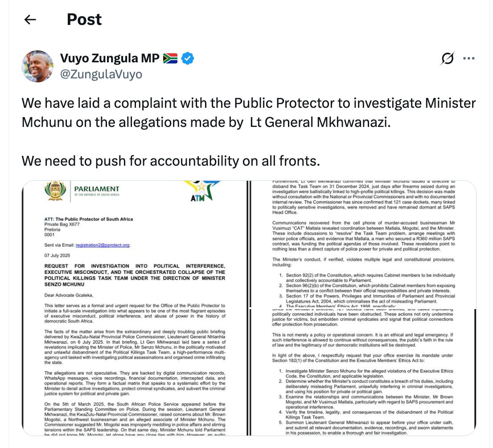The image size is (493, 448).
Task: Click the Grok explain post icon
Action: [448, 58]
